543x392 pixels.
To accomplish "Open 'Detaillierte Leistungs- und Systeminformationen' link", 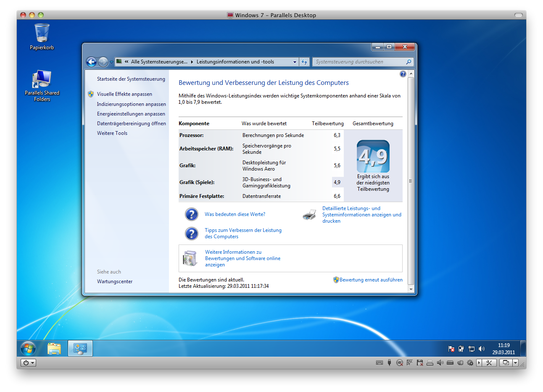I will 362,215.
